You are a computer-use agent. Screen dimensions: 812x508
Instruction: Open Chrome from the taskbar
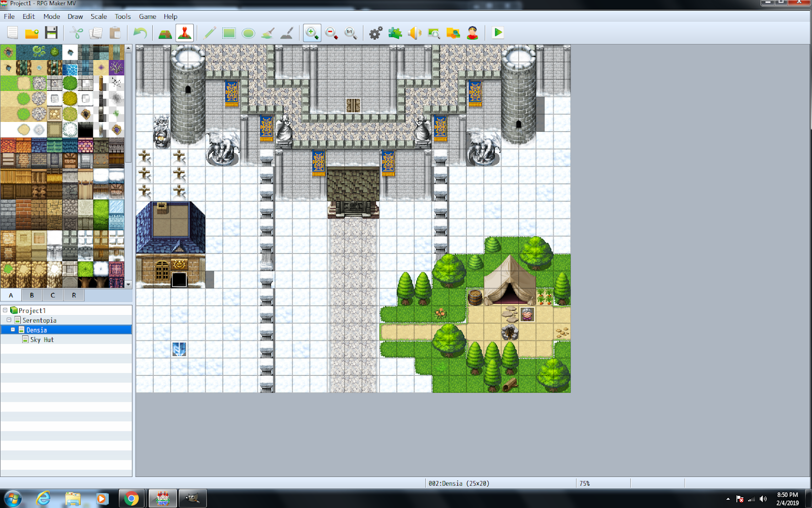131,498
